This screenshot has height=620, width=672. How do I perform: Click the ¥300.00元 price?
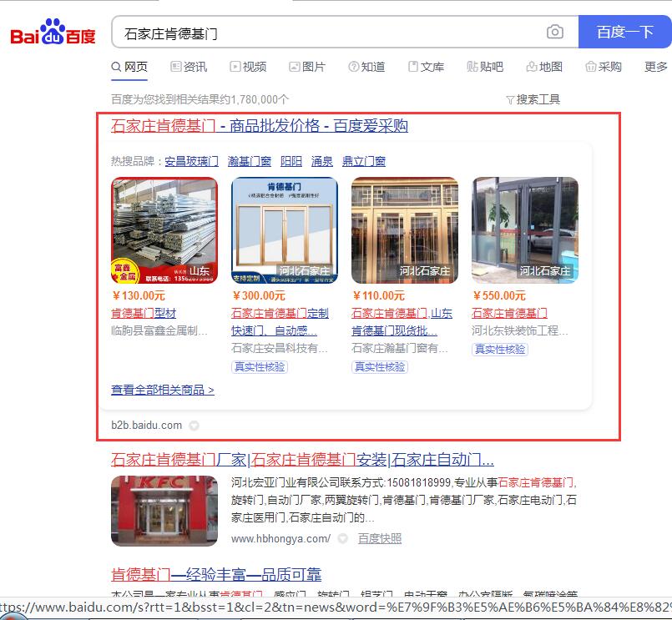(x=259, y=295)
